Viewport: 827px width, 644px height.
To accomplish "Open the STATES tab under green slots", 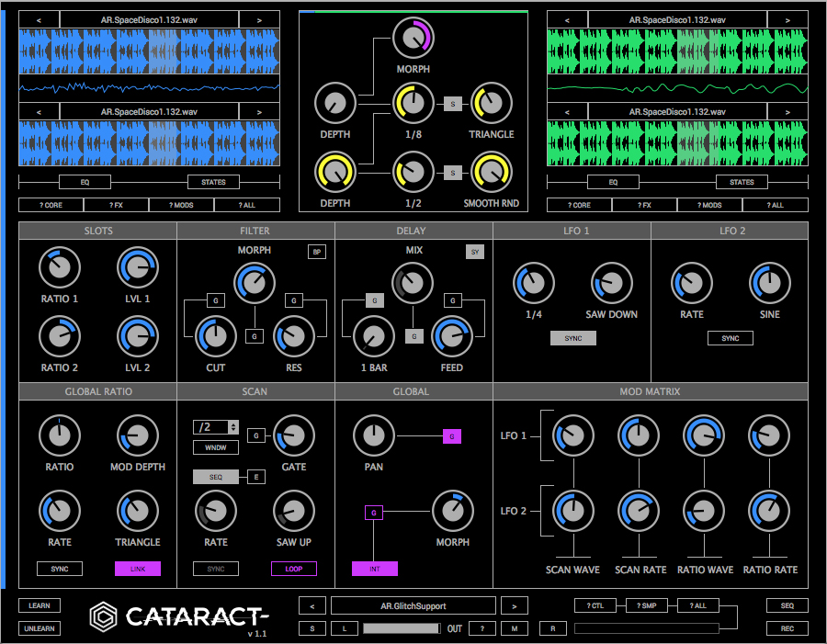I will click(742, 182).
